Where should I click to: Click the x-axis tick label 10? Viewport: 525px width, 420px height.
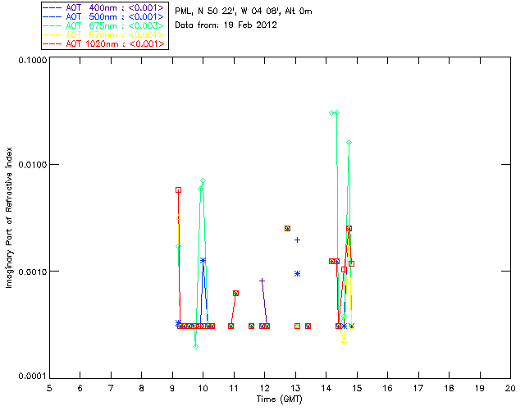[203, 388]
